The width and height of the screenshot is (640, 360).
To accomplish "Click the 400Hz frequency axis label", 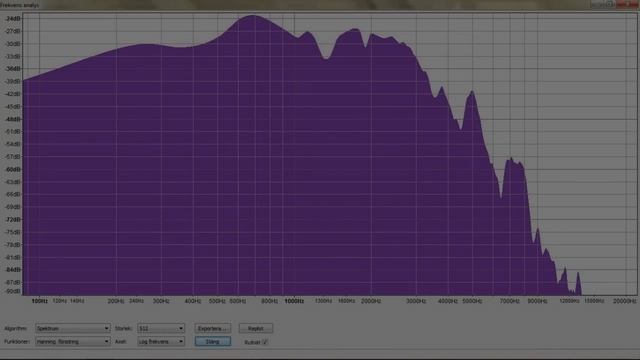I will click(193, 301).
